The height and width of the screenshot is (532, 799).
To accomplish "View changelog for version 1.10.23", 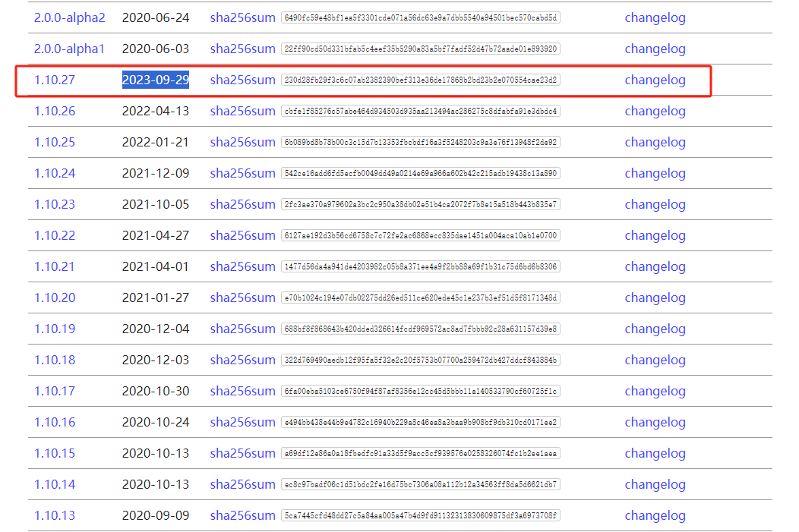I will (x=655, y=204).
